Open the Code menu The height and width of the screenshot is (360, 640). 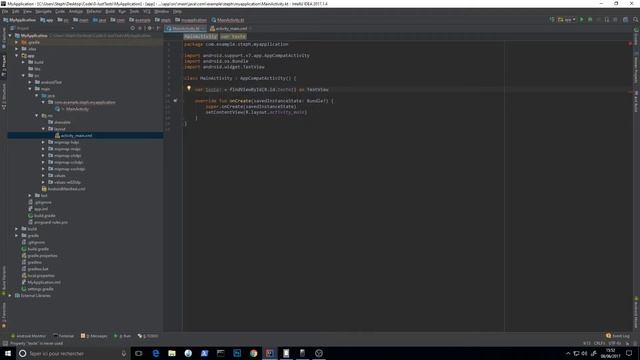coord(60,11)
